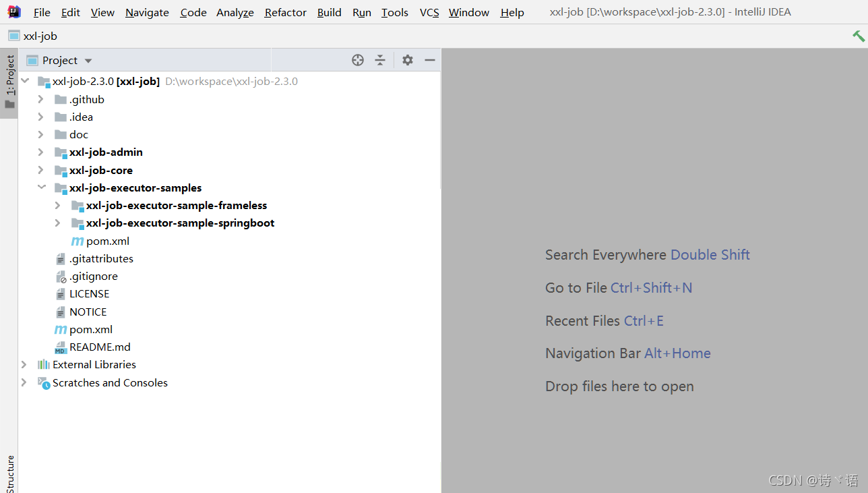Open the VCS menu
868x493 pixels.
point(429,12)
